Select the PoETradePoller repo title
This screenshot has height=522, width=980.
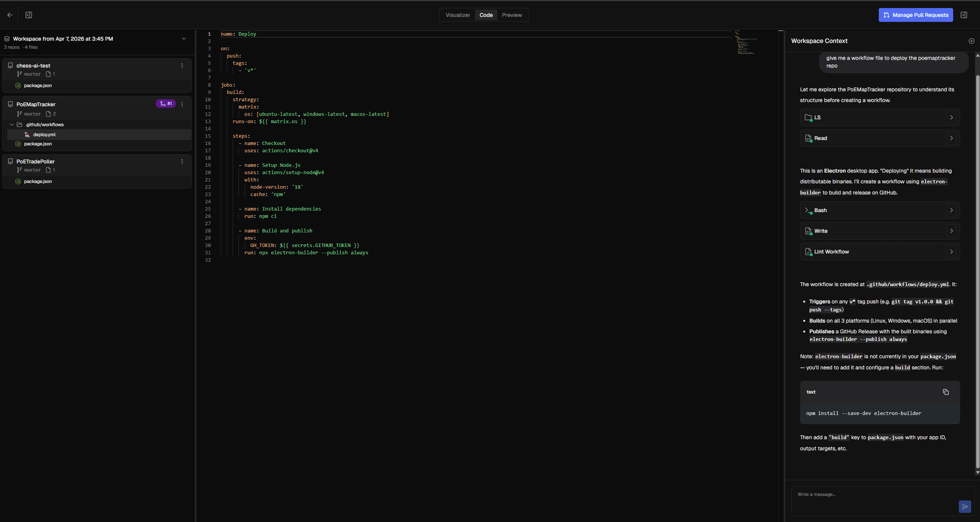35,161
